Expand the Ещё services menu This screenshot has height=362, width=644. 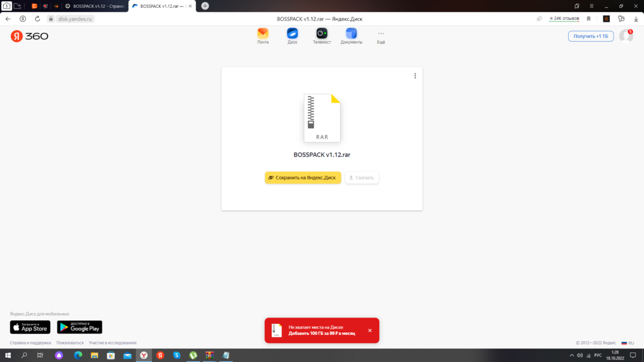click(381, 37)
